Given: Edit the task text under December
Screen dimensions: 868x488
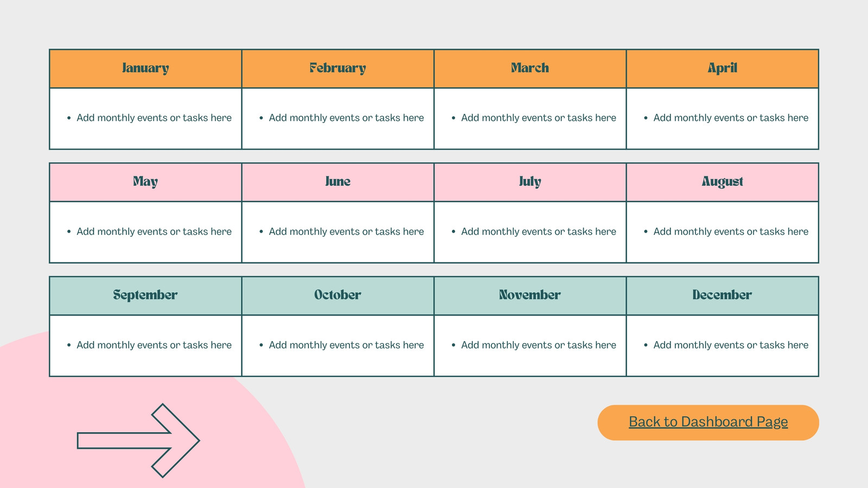Looking at the screenshot, I should (x=731, y=345).
